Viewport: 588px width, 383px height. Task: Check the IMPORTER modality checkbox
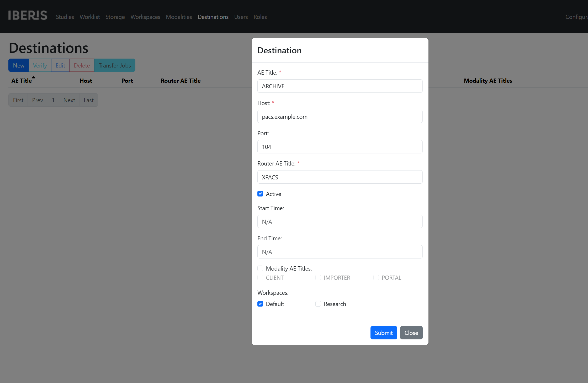point(318,277)
